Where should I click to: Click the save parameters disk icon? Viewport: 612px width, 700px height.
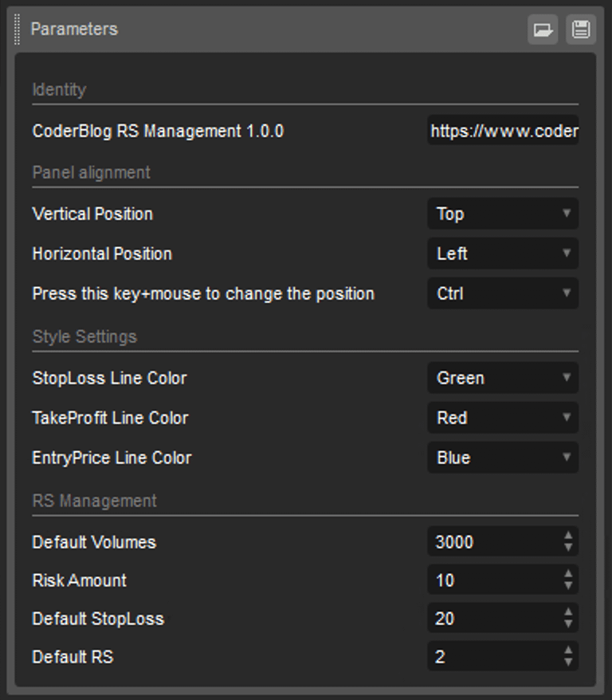tap(581, 29)
